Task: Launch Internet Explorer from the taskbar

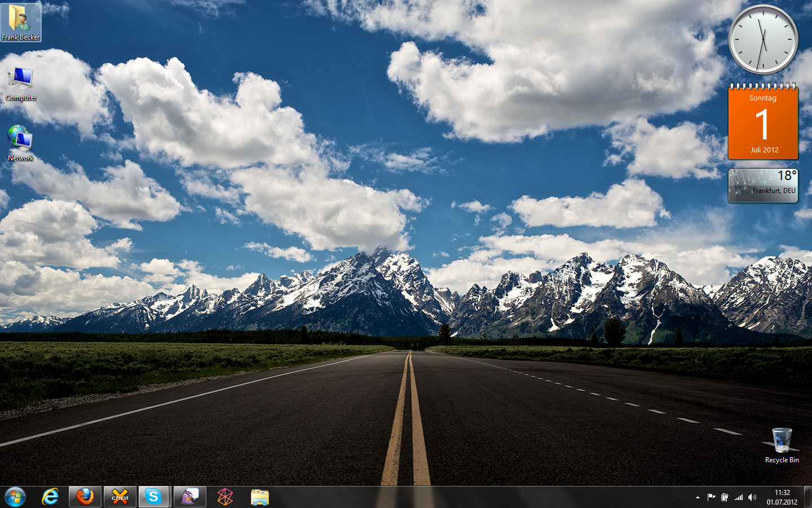Action: (50, 497)
